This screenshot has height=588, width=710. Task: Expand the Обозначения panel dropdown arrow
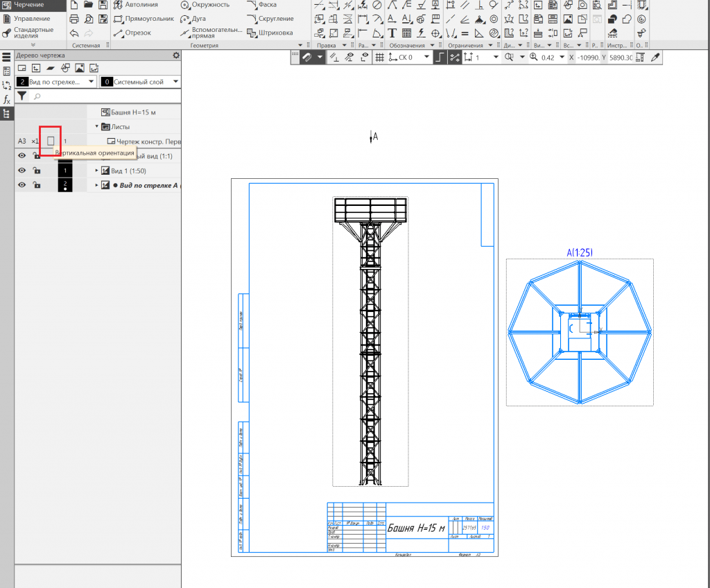click(432, 45)
